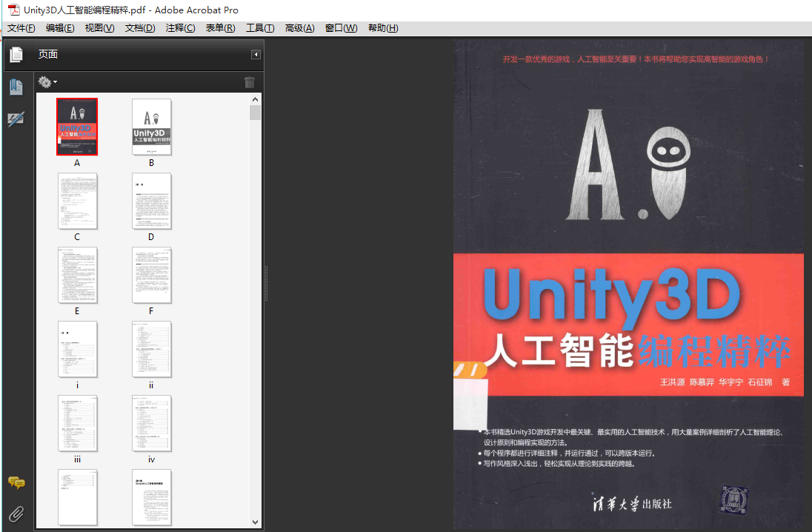
Task: Open the 帮助(H) menu
Action: pos(383,28)
